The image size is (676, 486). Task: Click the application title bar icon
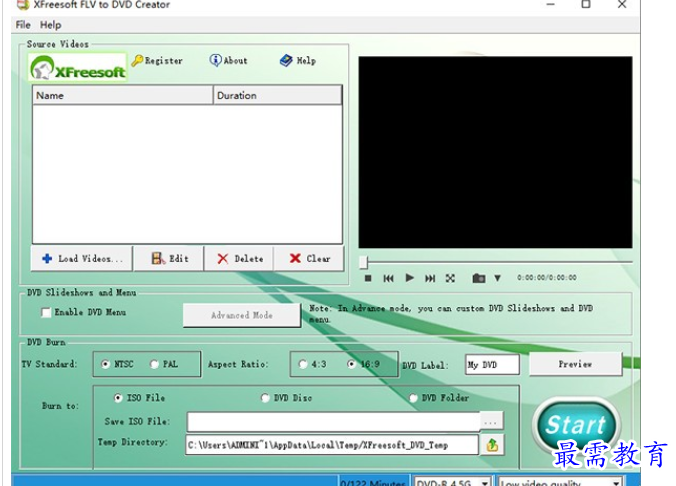coord(23,4)
